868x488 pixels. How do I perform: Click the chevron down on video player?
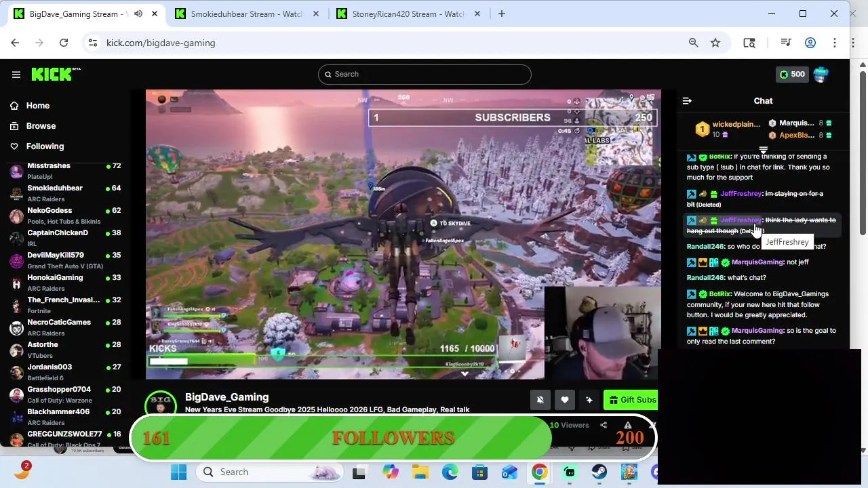465,373
